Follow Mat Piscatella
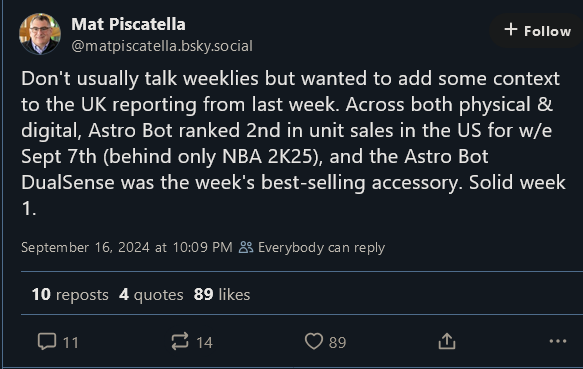The height and width of the screenshot is (369, 583). (537, 31)
